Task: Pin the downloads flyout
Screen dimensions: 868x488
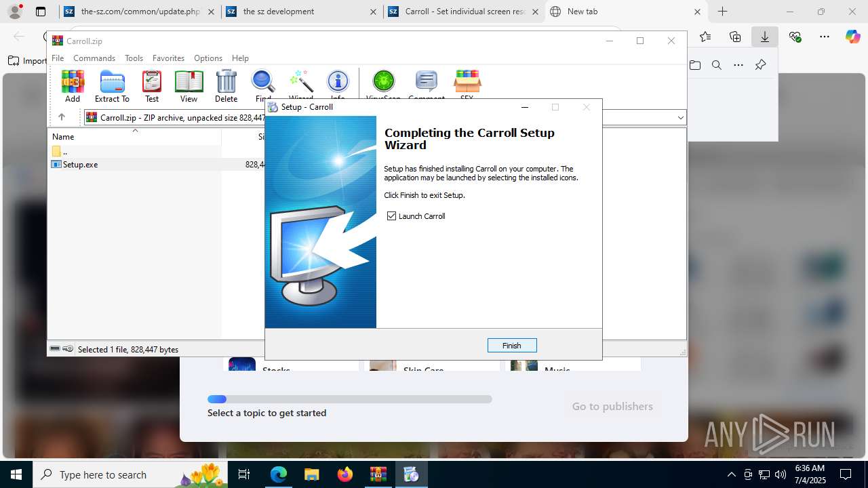Action: pyautogui.click(x=760, y=65)
